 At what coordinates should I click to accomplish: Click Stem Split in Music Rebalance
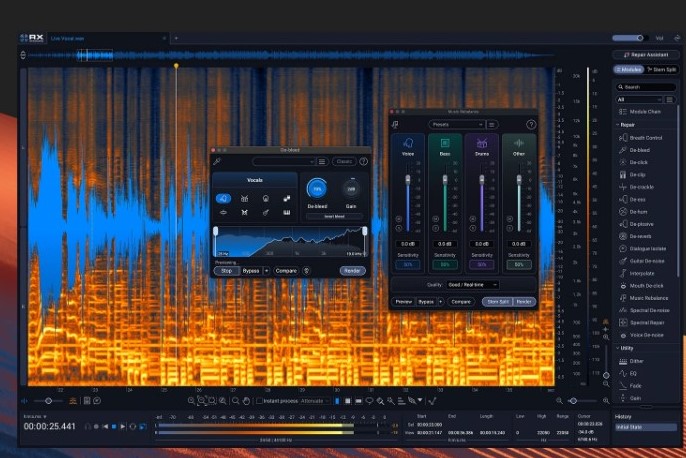pyautogui.click(x=498, y=302)
